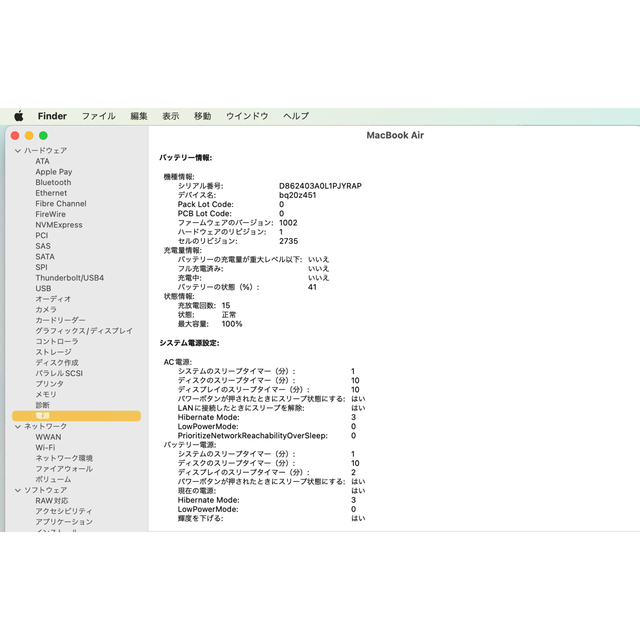Close the system information window
Viewport: 640px width, 640px height.
click(15, 136)
